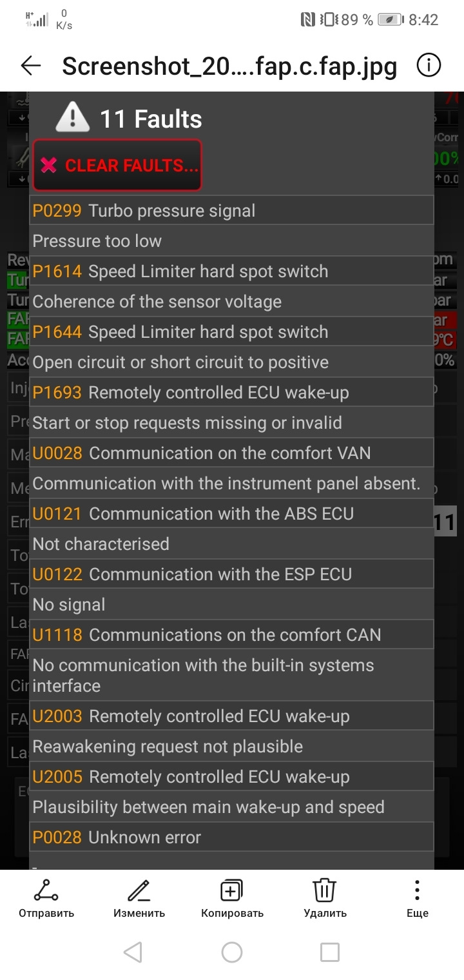The image size is (464, 980).
Task: Tap the warning triangle next to 11 Faults
Action: point(73,117)
